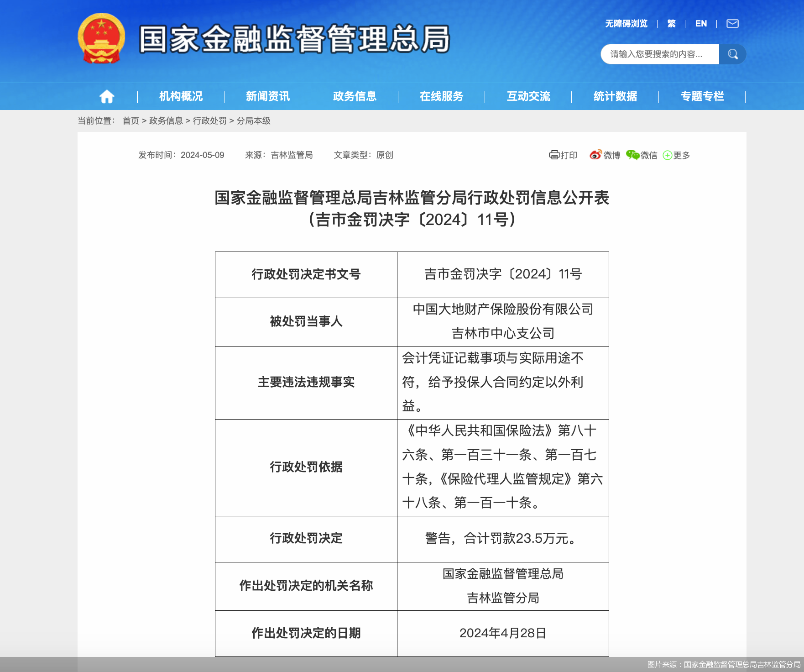The image size is (804, 672).
Task: Click the green plus 更多 icon
Action: pyautogui.click(x=667, y=155)
